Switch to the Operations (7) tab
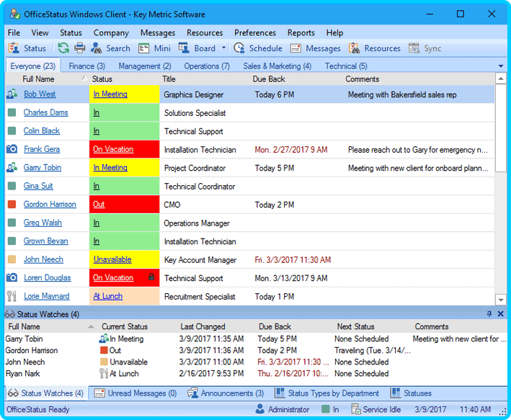 pos(207,66)
